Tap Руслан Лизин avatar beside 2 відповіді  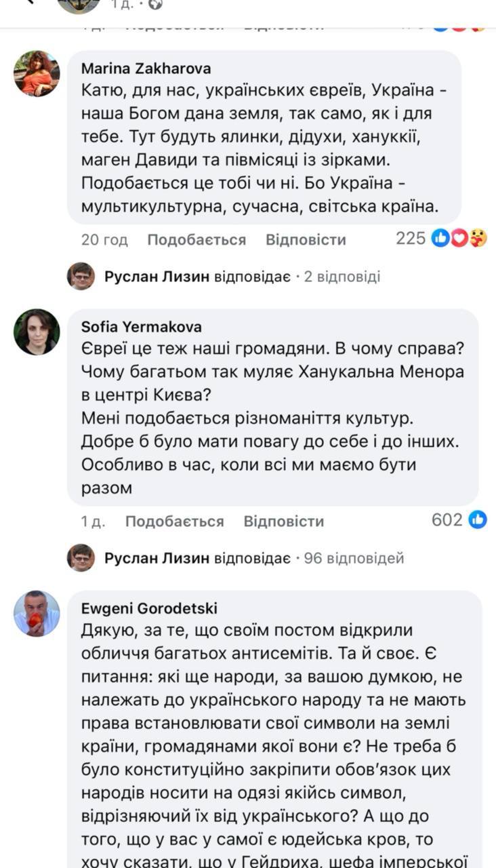coord(81,276)
